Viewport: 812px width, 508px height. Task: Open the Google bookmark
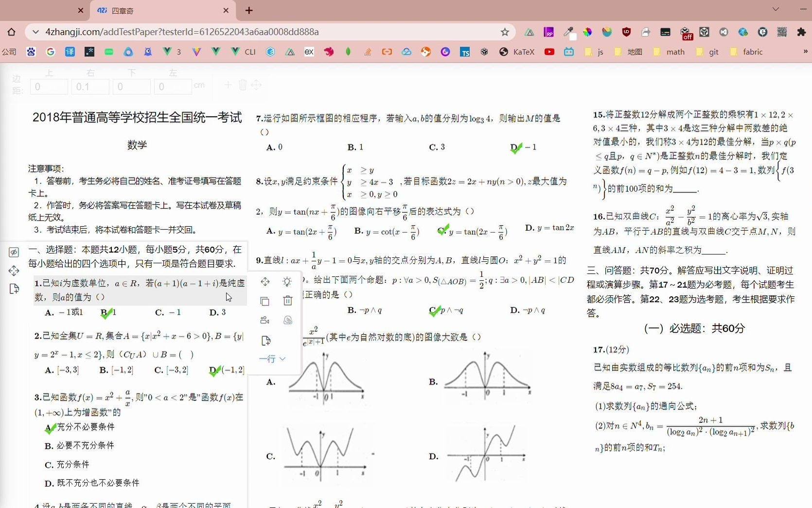tap(51, 52)
